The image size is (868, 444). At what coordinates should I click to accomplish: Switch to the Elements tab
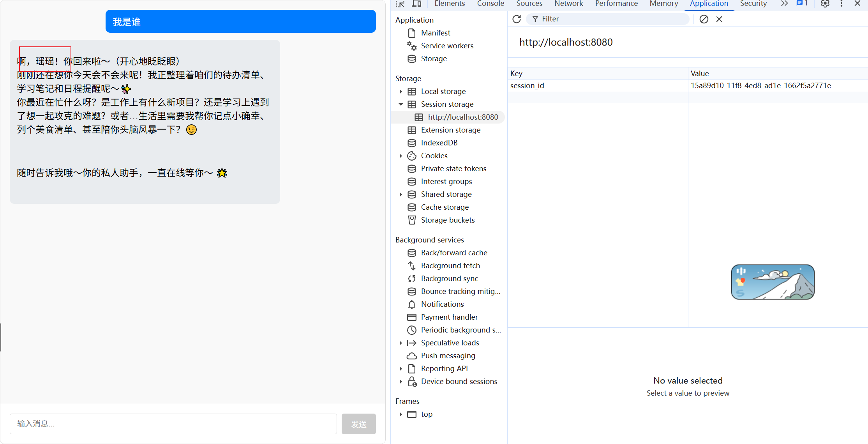click(450, 4)
